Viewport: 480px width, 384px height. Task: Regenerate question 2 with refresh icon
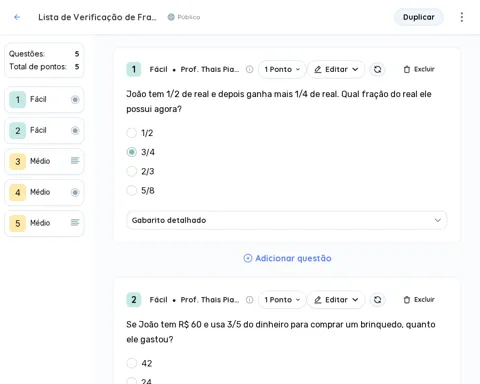pos(377,300)
